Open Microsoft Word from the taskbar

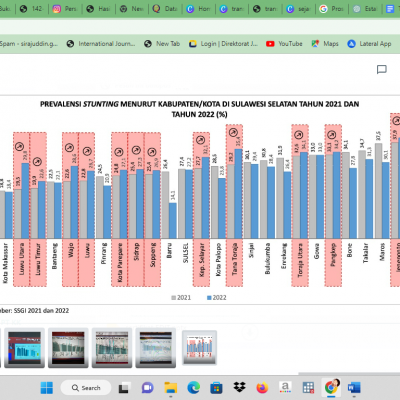[354, 388]
